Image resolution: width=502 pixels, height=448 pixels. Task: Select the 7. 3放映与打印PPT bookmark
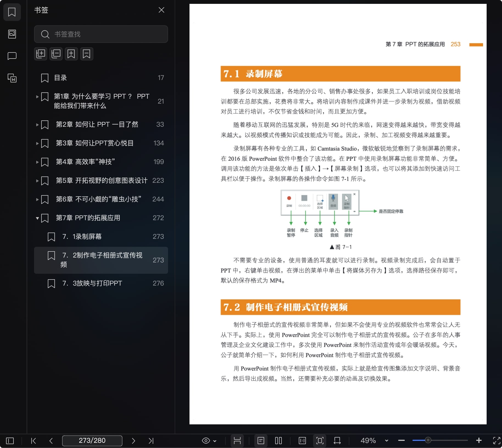101,283
